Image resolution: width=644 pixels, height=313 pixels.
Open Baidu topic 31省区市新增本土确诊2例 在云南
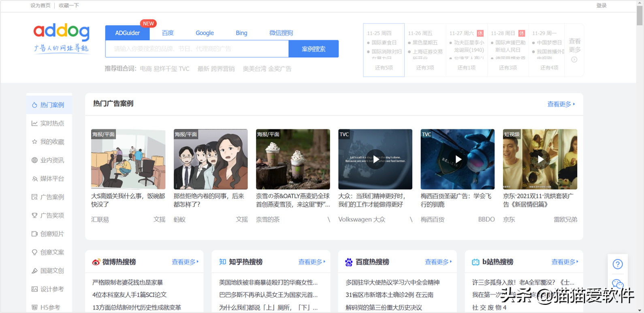coord(389,295)
